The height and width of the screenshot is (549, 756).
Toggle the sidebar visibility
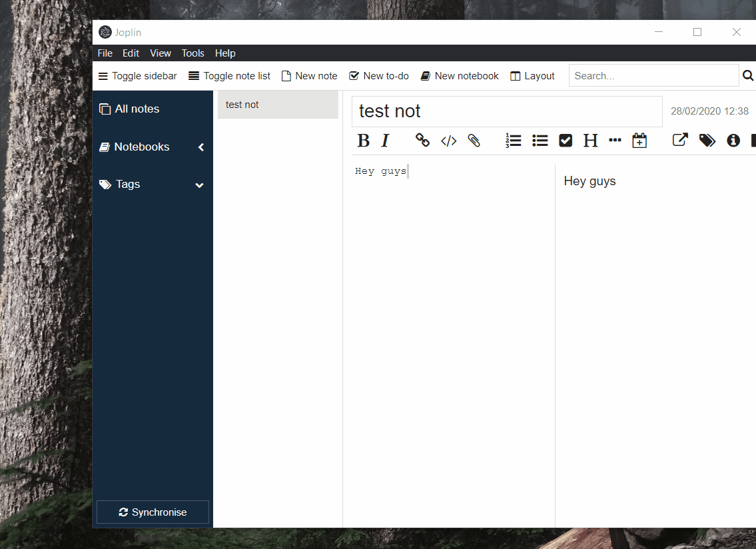pyautogui.click(x=137, y=75)
